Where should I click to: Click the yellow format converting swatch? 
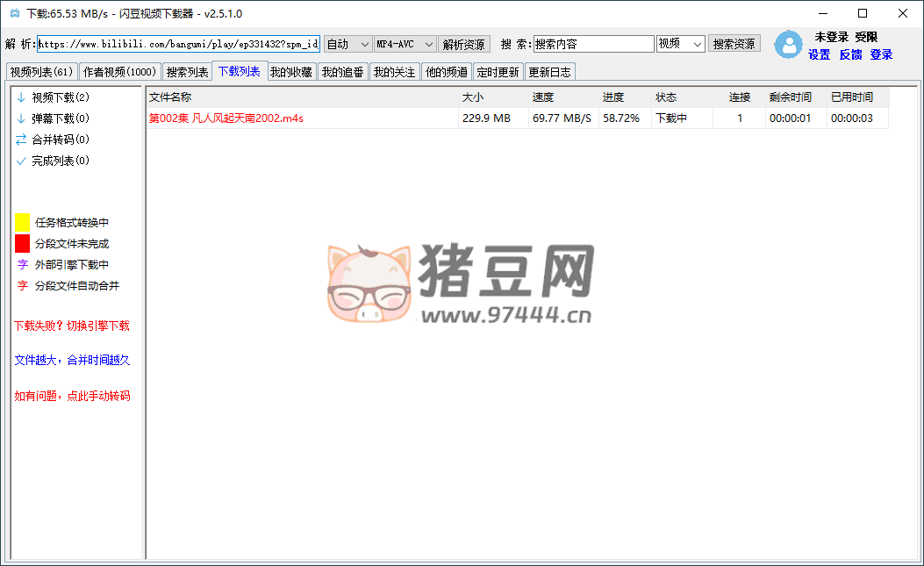(x=22, y=222)
